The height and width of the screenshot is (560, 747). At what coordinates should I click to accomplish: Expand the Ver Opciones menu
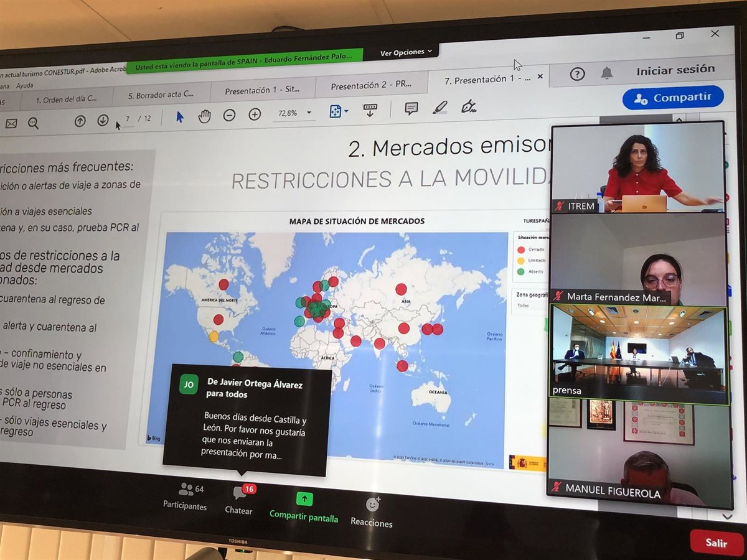(406, 53)
